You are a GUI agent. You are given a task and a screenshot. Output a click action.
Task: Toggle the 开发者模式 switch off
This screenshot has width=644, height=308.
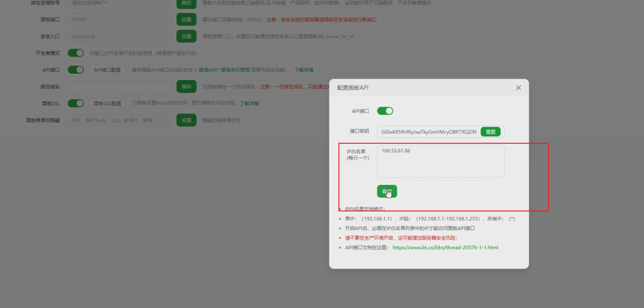point(76,53)
